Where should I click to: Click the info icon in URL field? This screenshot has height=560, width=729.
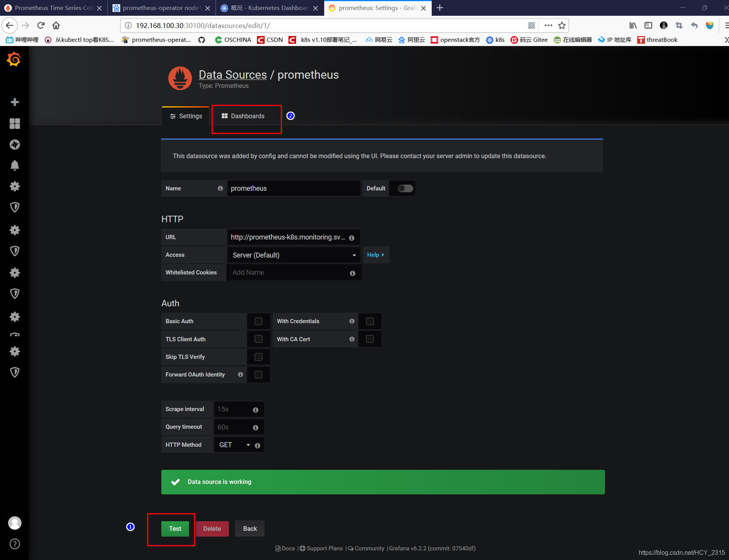[351, 238]
